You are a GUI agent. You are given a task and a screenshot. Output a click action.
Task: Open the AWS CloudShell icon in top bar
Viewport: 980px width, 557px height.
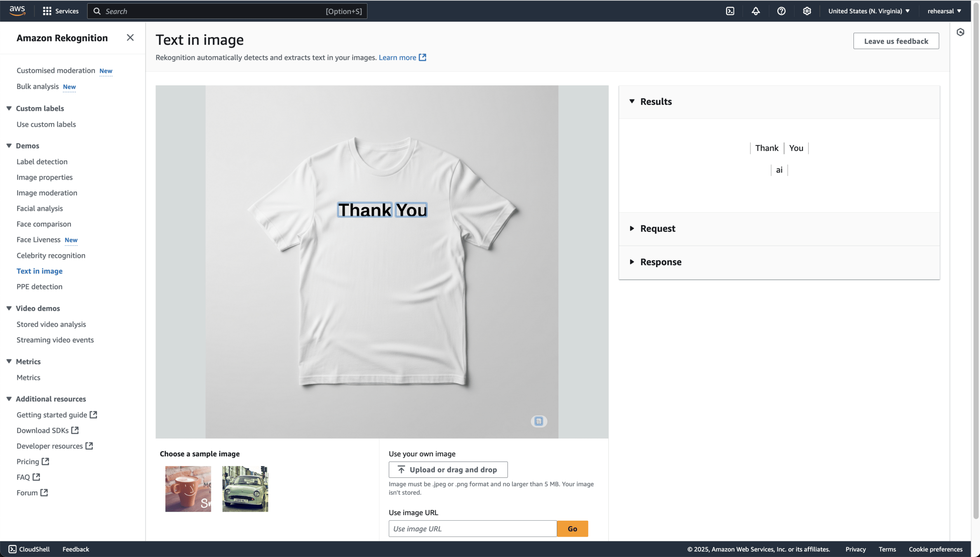730,11
